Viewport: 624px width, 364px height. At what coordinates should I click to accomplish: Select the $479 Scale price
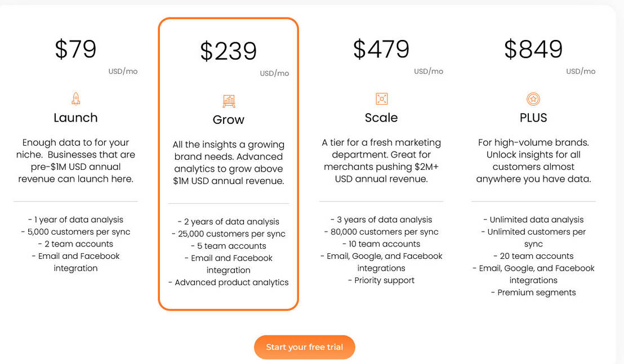[381, 49]
